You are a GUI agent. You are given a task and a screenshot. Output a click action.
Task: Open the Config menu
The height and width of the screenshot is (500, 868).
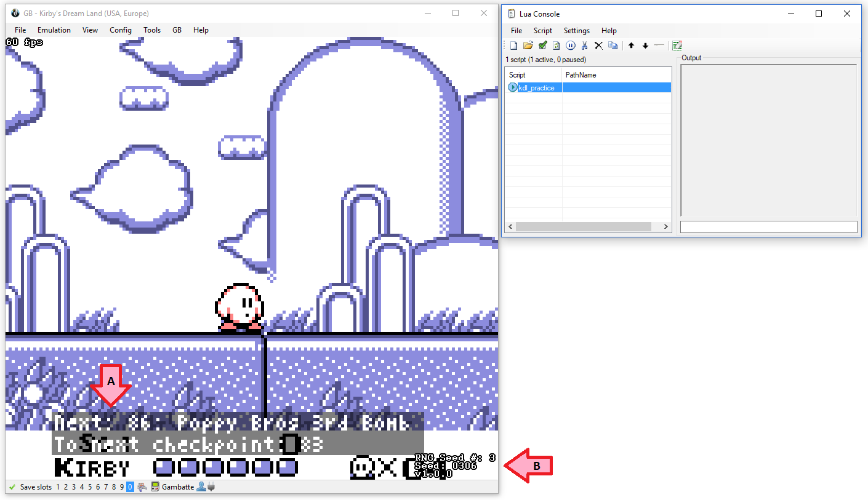coord(121,30)
